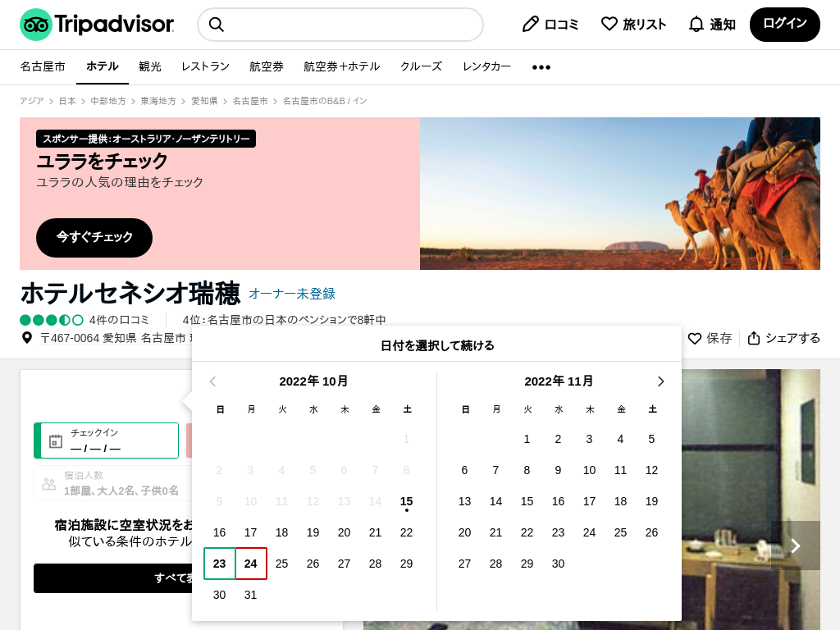Open 通知 bell notifications
This screenshot has height=630, width=840.
[696, 25]
